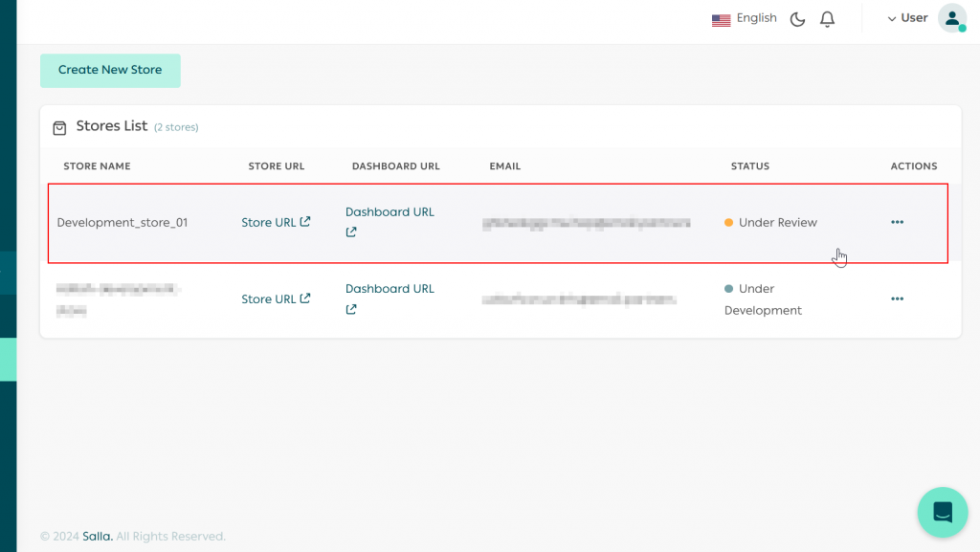This screenshot has width=980, height=552.
Task: Click the Under Development status
Action: pos(763,299)
